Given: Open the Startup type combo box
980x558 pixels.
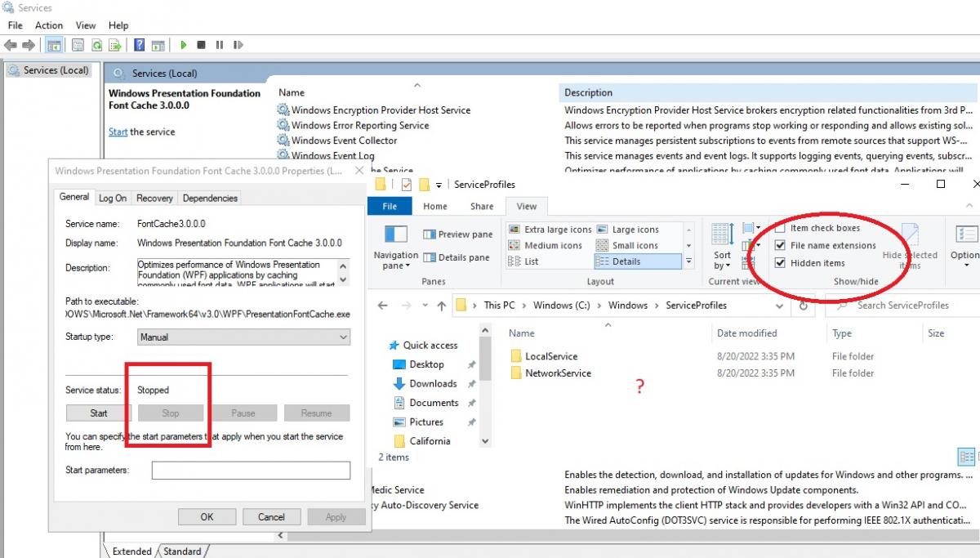Looking at the screenshot, I should click(243, 337).
